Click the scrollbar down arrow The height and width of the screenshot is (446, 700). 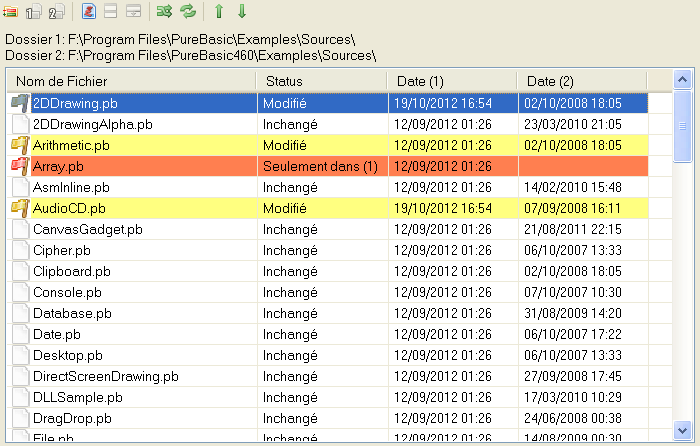(x=683, y=430)
